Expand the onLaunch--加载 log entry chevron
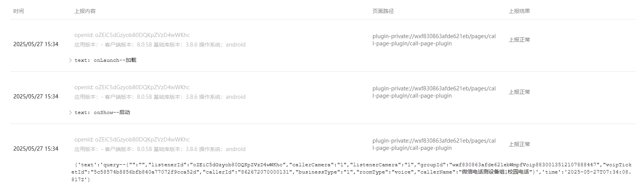 [70, 60]
